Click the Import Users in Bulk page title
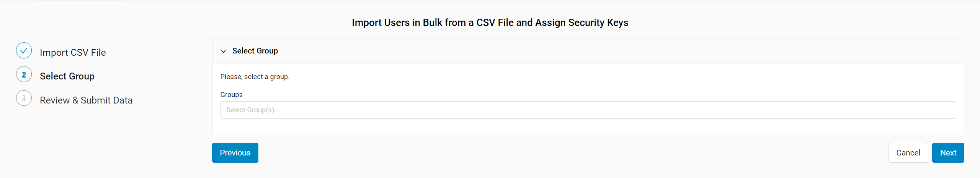The height and width of the screenshot is (178, 980). 490,23
